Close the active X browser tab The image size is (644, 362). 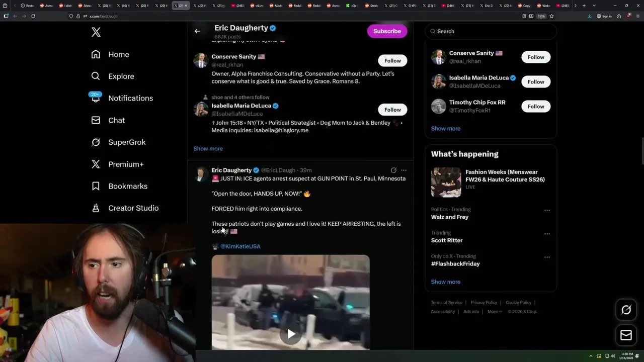pos(186,6)
